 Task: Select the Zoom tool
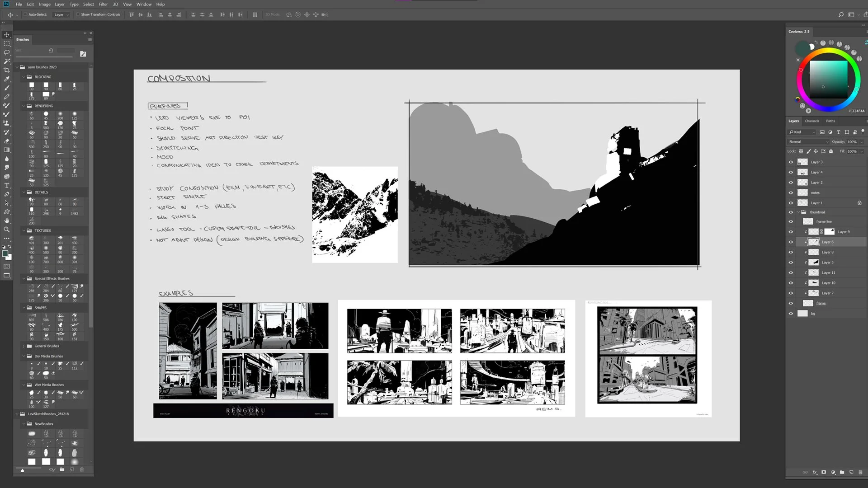7,229
